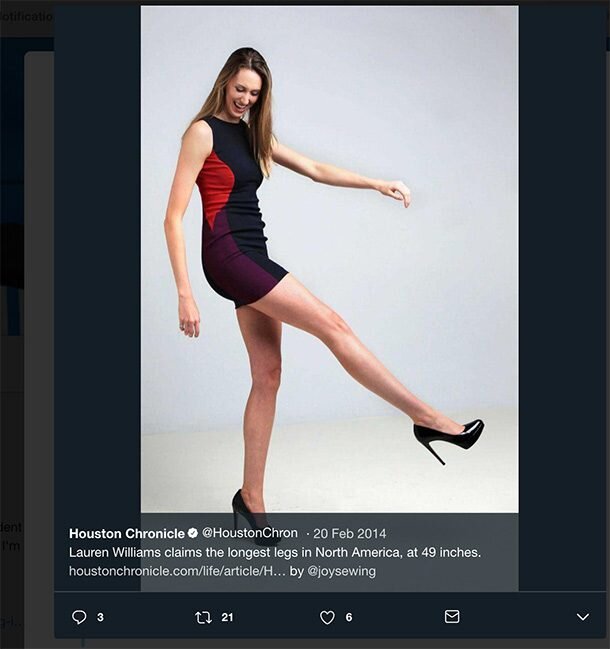610x649 pixels.
Task: Click the verified badge beside Houston Chronicle
Action: [192, 533]
